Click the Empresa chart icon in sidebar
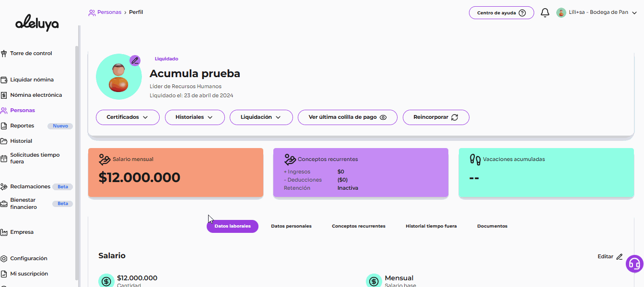Image resolution: width=644 pixels, height=287 pixels. pyautogui.click(x=4, y=232)
